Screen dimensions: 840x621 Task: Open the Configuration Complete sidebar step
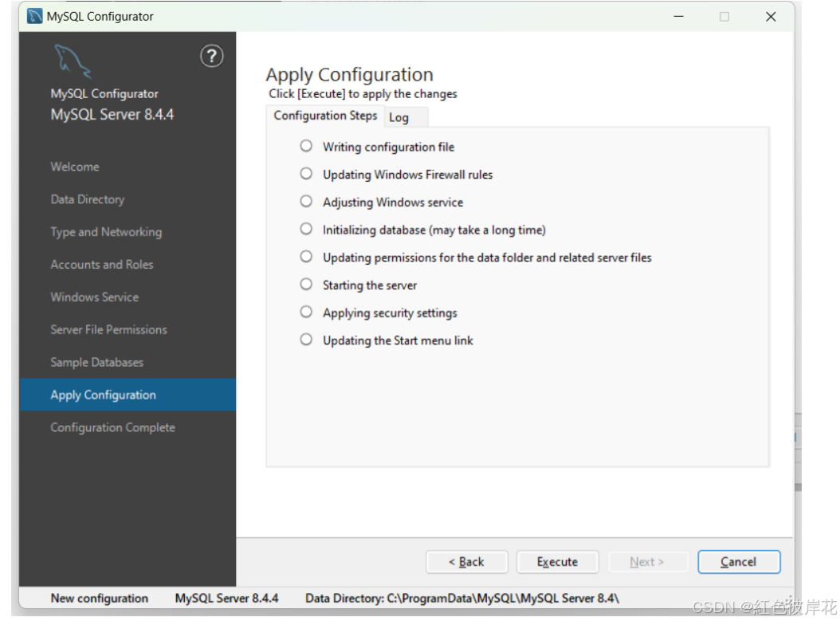tap(112, 427)
